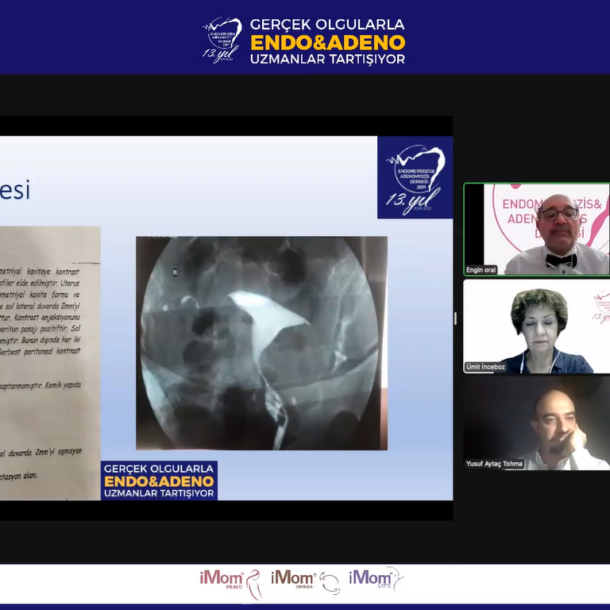
Task: Click the Engin oral name label
Action: pos(487,270)
